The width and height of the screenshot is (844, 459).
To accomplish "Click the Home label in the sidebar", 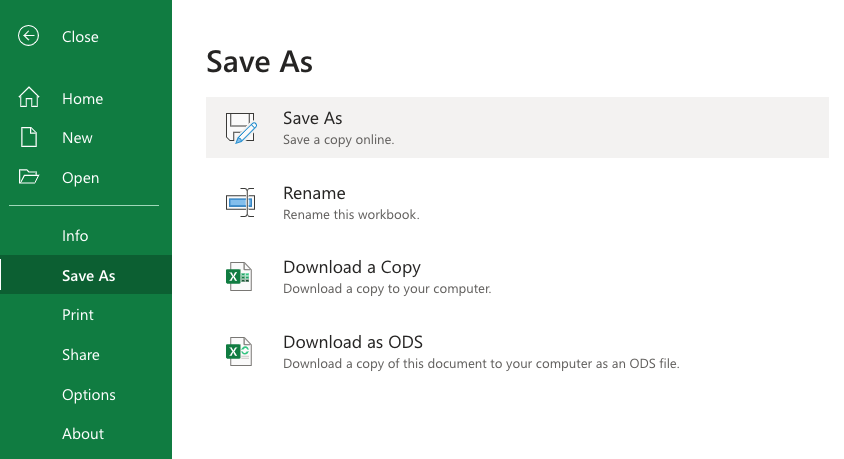I will pyautogui.click(x=82, y=98).
